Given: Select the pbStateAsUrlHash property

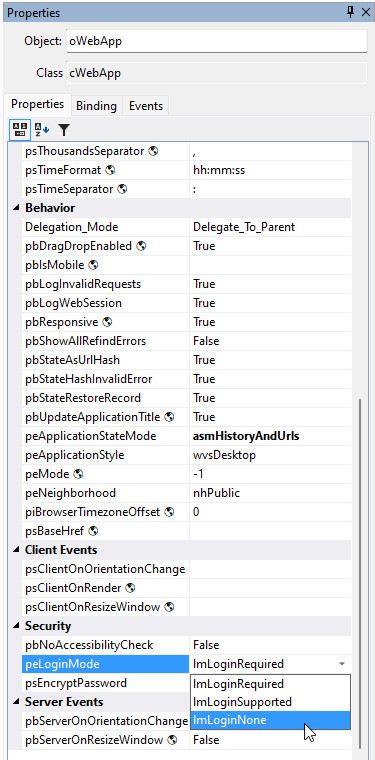Looking at the screenshot, I should click(72, 360).
